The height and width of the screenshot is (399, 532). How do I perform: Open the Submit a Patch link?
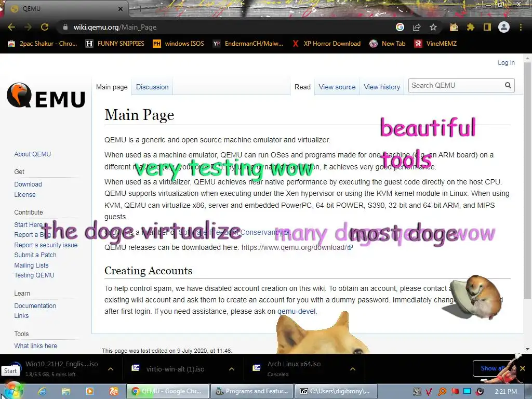coord(35,255)
